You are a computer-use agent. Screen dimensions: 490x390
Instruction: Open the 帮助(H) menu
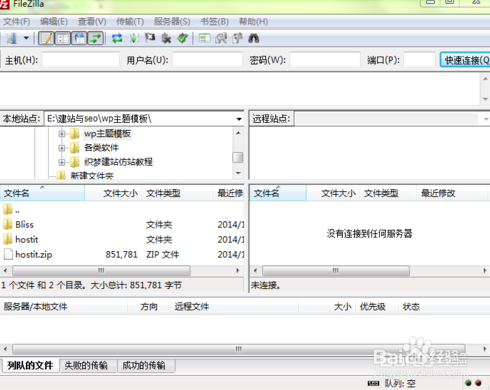coord(253,22)
